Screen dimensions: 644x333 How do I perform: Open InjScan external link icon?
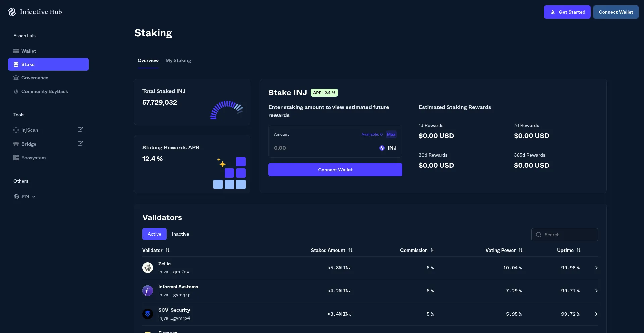pos(80,129)
